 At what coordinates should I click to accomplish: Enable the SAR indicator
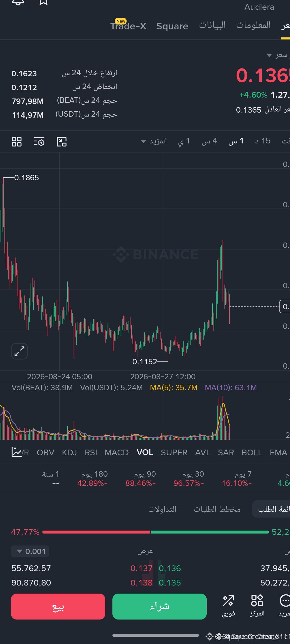tap(226, 452)
